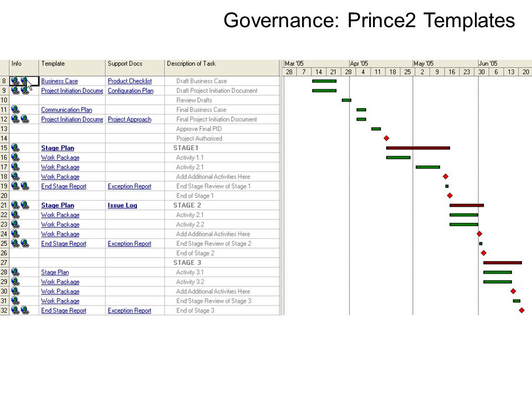Click first hyperlink icon in row 12
Screen dimensions: 532x399
point(16,119)
